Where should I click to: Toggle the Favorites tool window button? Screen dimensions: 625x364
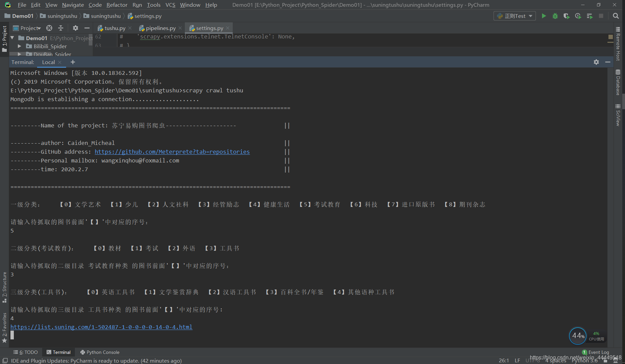4,328
